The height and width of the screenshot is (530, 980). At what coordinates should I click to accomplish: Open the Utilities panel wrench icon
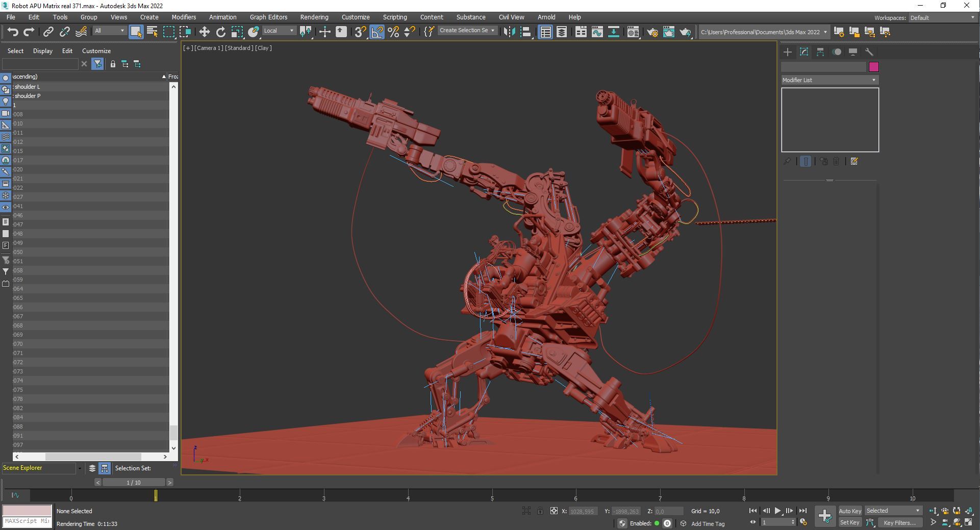[869, 52]
